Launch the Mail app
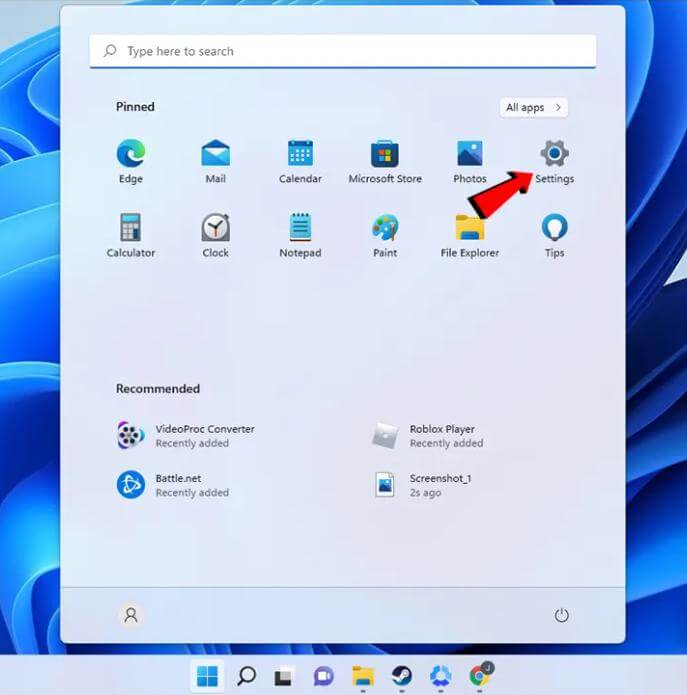 click(215, 161)
